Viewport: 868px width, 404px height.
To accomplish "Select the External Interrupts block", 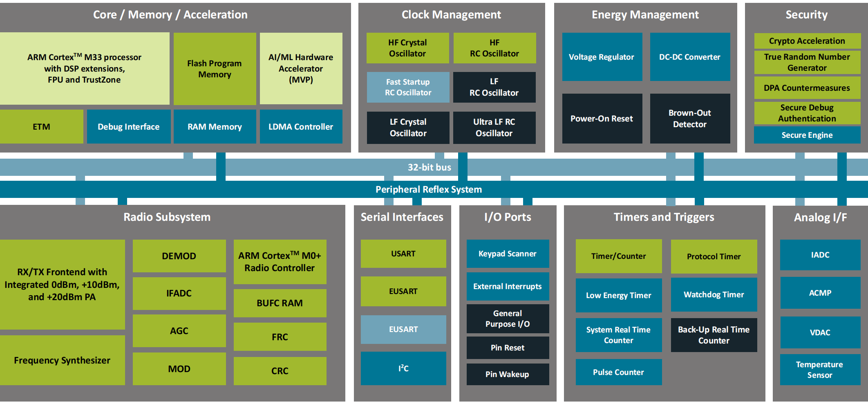I will click(x=508, y=286).
